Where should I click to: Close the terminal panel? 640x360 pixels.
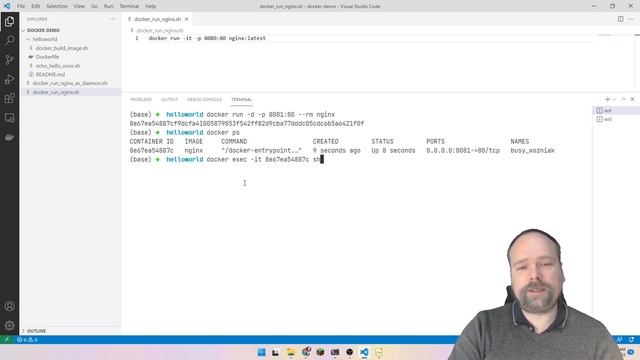pyautogui.click(x=632, y=99)
